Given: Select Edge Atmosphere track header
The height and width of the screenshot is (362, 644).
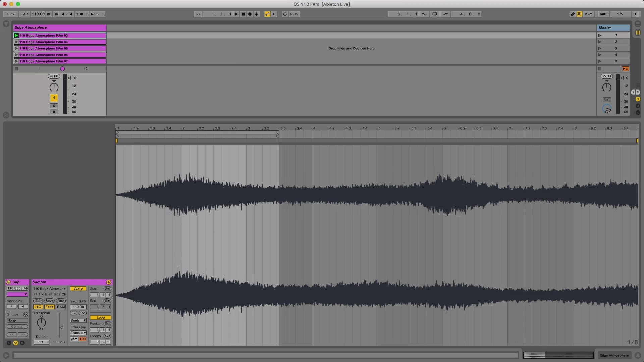Looking at the screenshot, I should point(60,28).
